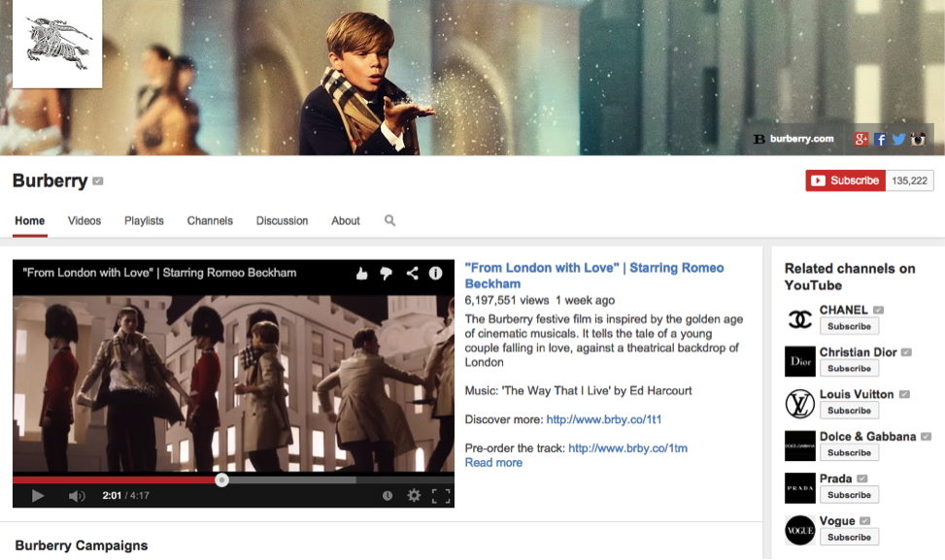Toggle fullscreen mode on the video
Screen dimensions: 945x560
tap(440, 496)
